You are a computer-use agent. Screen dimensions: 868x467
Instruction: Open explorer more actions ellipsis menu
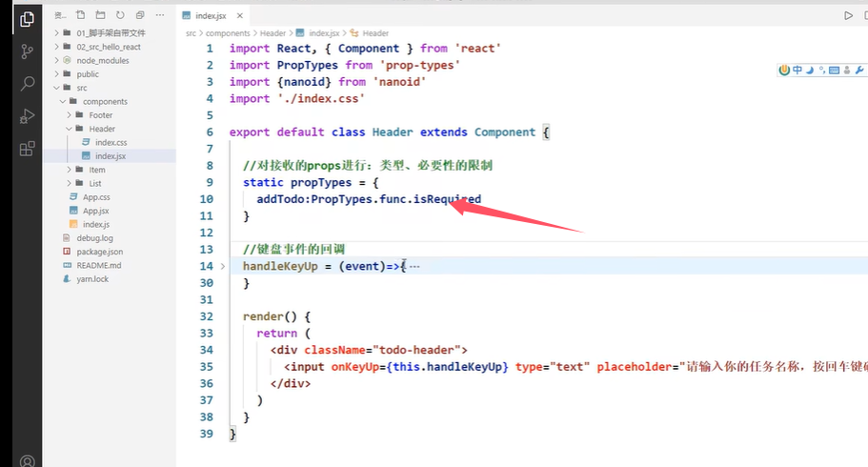(x=160, y=15)
